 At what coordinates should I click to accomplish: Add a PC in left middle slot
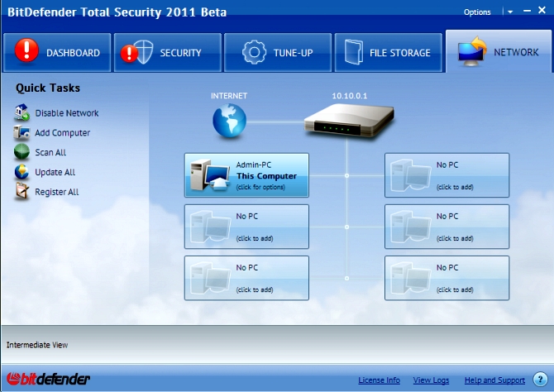tap(246, 227)
